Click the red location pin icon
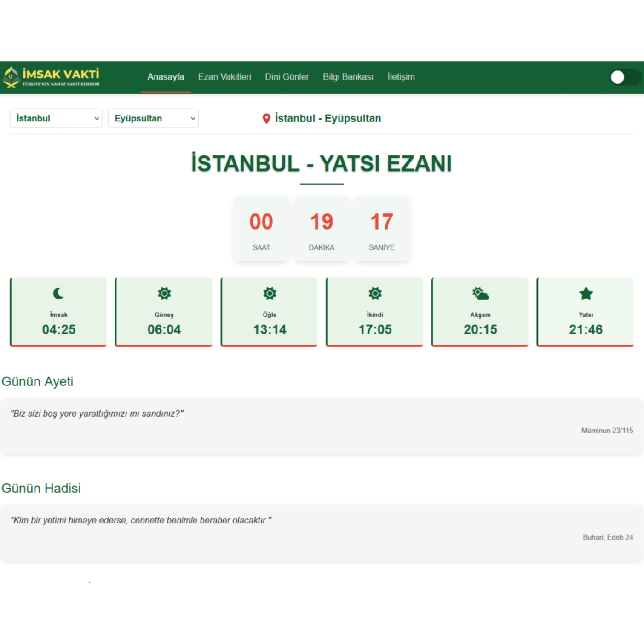Screen dimensions: 644x644 [x=266, y=118]
